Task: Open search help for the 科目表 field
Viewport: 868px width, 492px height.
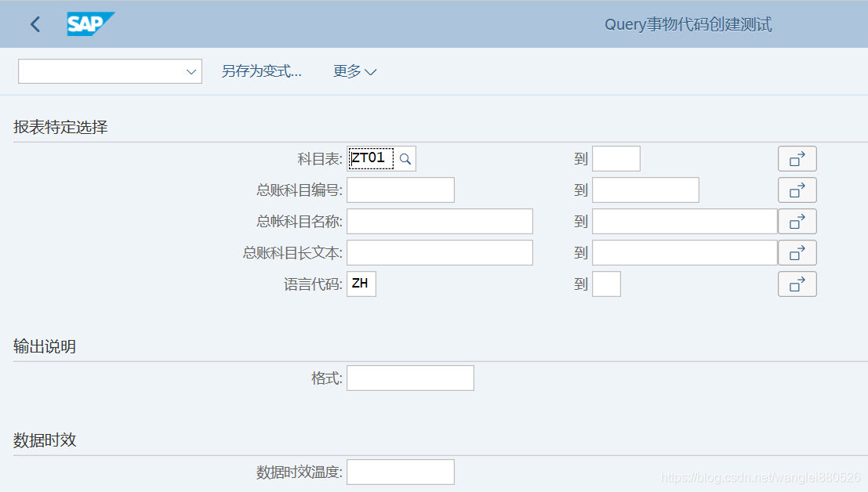Action: pos(405,158)
